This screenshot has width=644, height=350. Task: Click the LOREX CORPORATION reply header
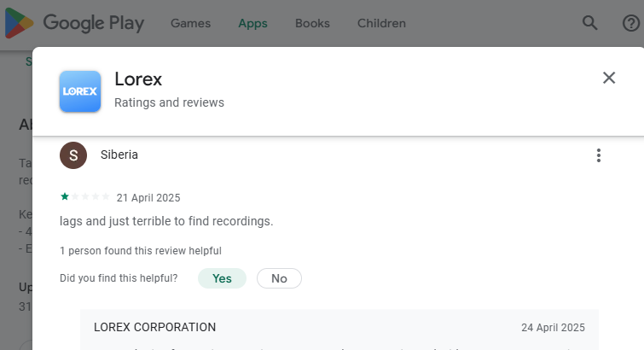tap(155, 328)
